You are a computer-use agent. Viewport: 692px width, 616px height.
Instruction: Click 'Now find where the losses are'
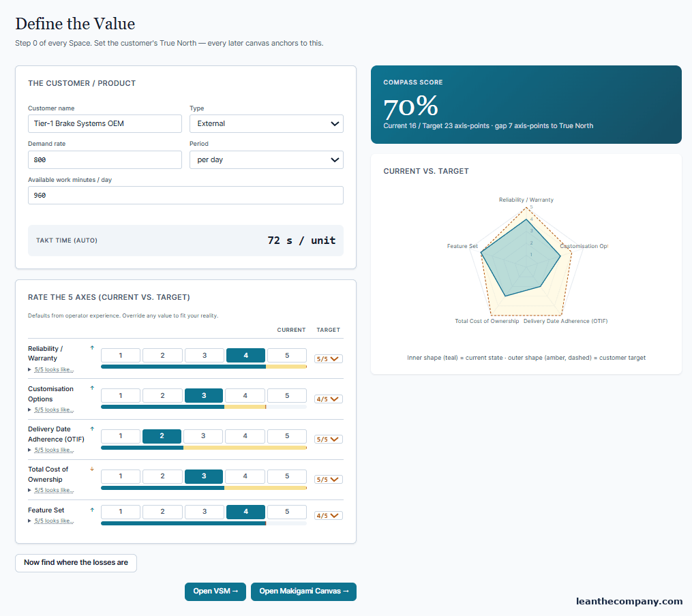tap(76, 563)
